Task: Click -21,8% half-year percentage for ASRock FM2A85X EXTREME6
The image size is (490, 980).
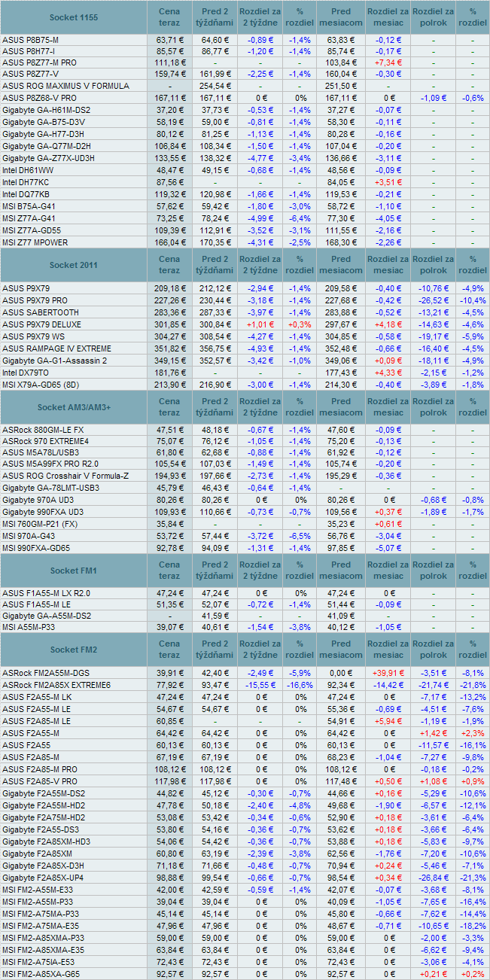Action: click(472, 685)
